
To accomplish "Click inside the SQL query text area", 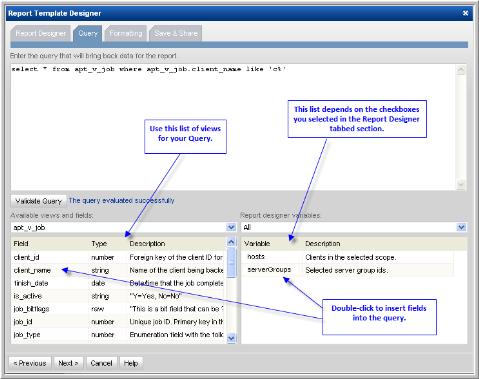I will pyautogui.click(x=233, y=127).
